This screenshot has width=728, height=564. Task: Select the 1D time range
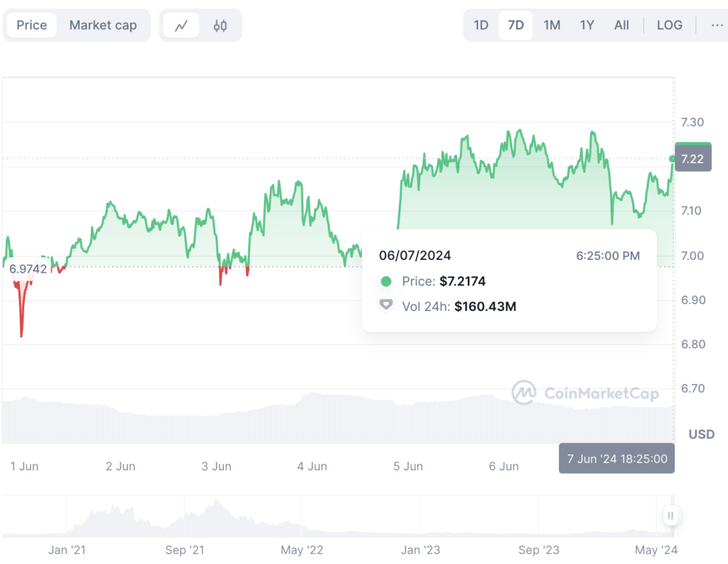coord(481,25)
